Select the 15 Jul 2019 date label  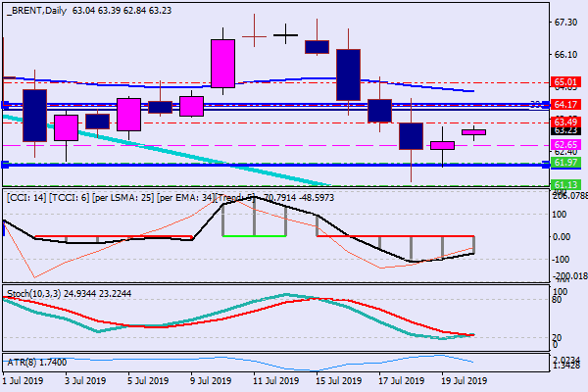333,381
